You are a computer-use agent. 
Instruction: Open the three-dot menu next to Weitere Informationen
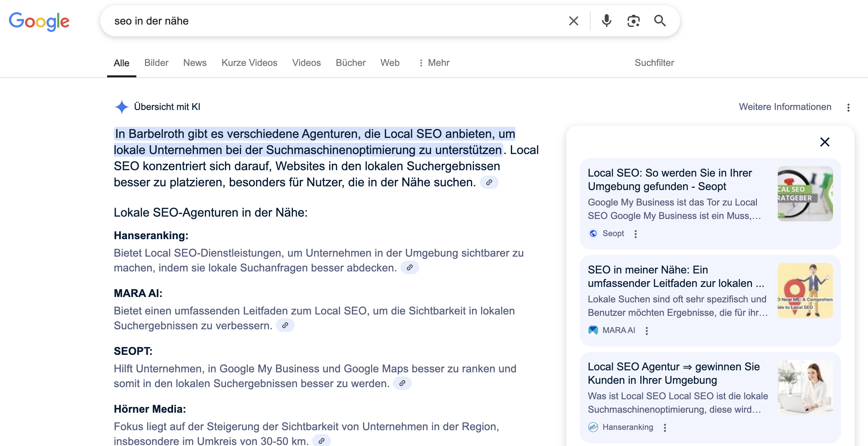click(849, 107)
